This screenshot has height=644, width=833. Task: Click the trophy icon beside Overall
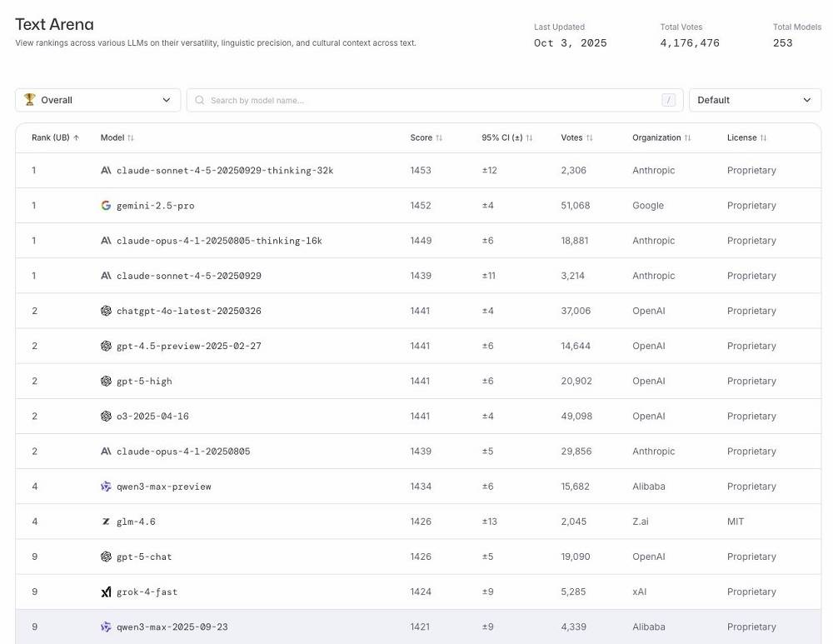[30, 100]
